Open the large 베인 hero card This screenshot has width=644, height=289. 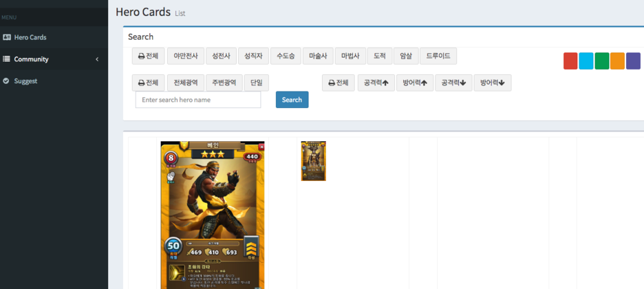tap(213, 215)
